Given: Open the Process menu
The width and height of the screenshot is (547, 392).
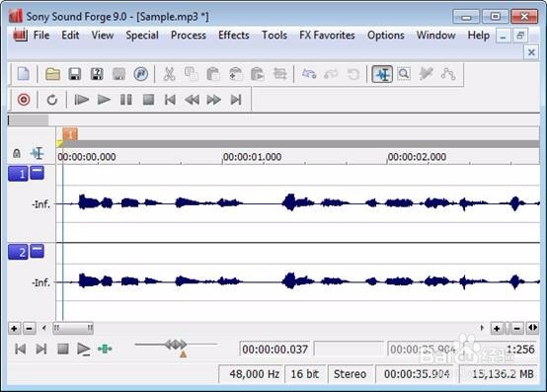Looking at the screenshot, I should click(189, 36).
